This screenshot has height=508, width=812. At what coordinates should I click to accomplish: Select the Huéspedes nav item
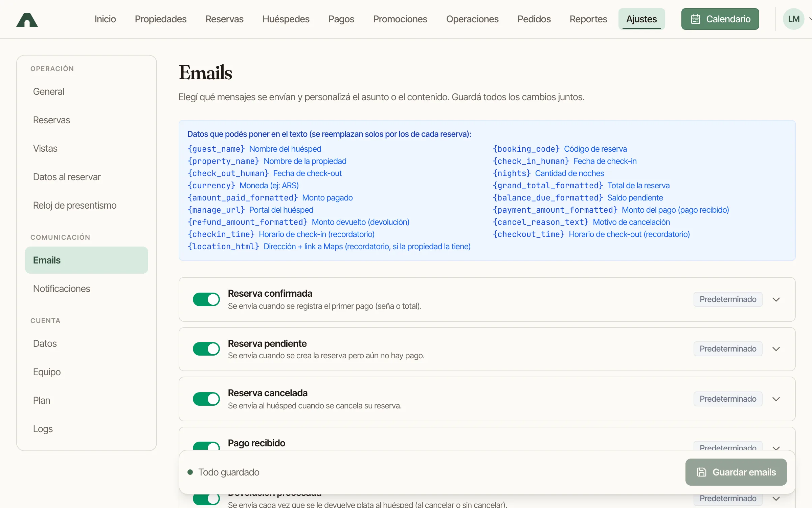click(286, 19)
